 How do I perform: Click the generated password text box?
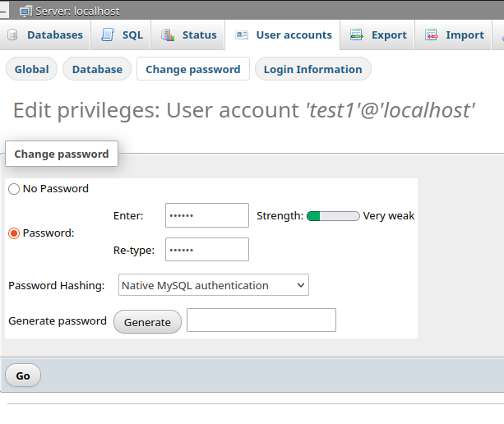[x=261, y=320]
